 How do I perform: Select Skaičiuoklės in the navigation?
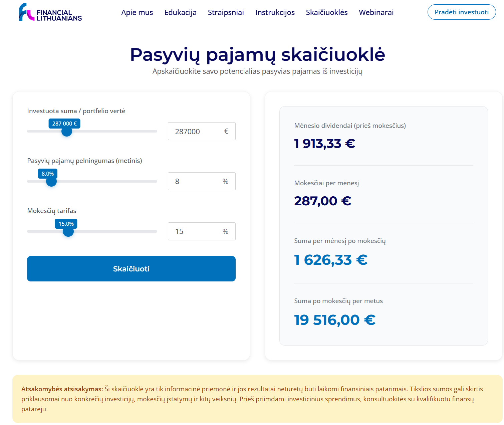tap(326, 12)
